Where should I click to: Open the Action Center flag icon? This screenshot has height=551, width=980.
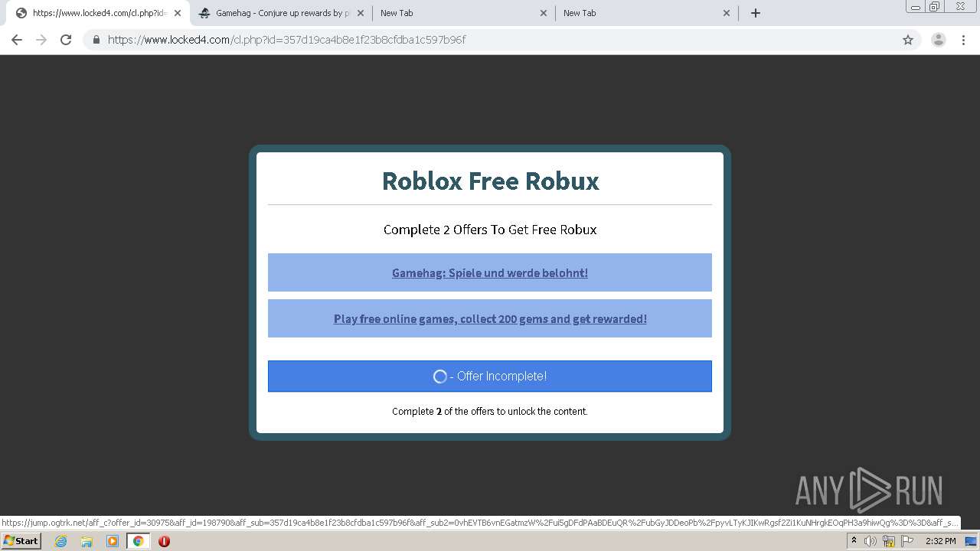pos(907,541)
